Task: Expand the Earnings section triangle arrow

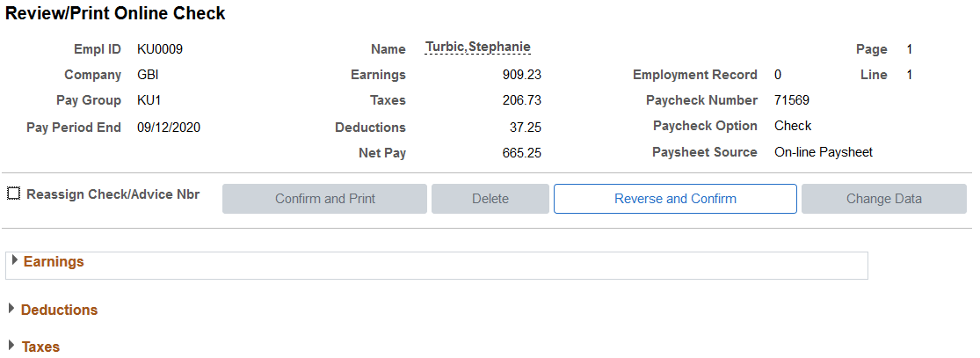Action: pos(15,260)
